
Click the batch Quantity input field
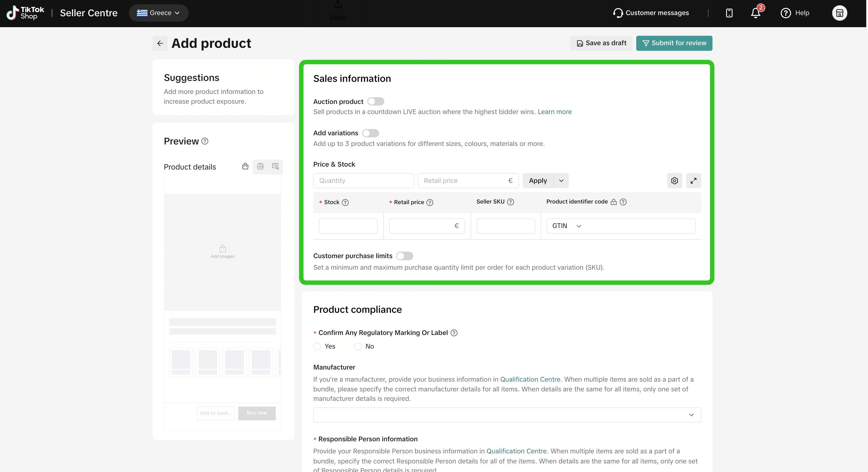364,181
